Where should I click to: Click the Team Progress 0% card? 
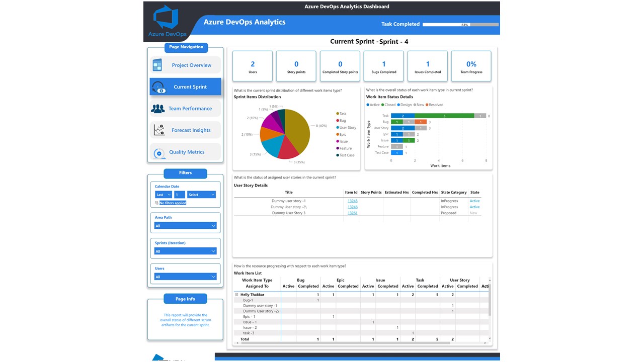471,66
